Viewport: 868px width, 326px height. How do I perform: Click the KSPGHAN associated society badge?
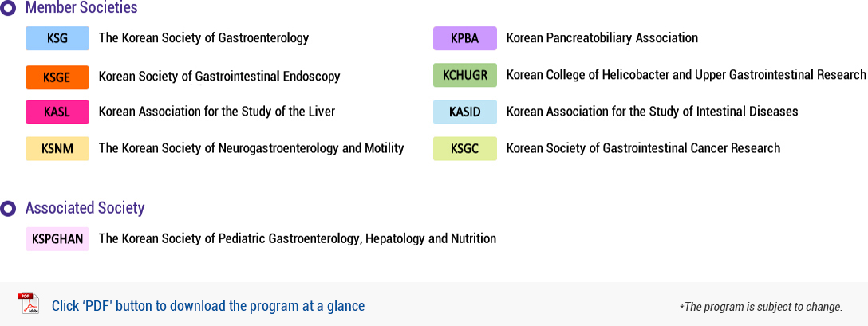coord(57,238)
